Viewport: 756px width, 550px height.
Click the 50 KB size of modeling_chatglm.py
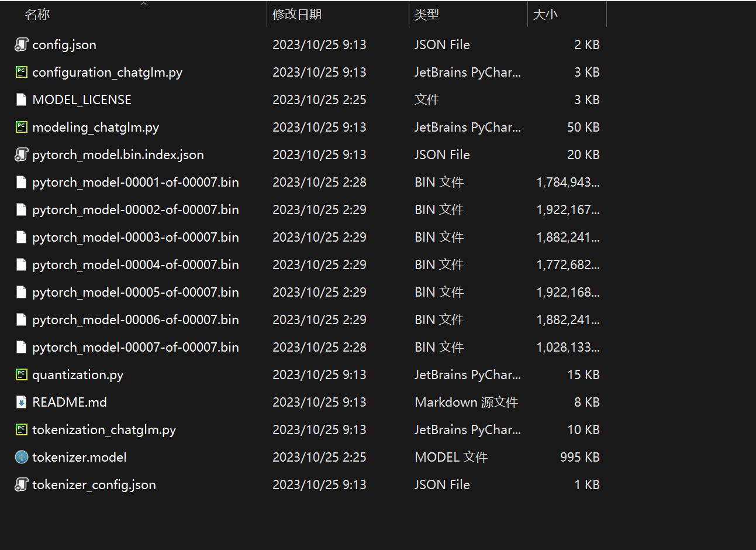[584, 127]
